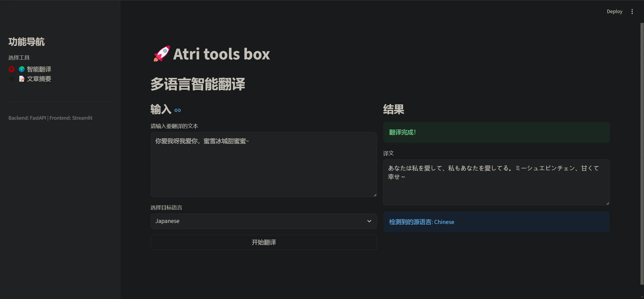Screen dimensions: 644x299
Task: Open the three-dot main menu
Action: (632, 12)
